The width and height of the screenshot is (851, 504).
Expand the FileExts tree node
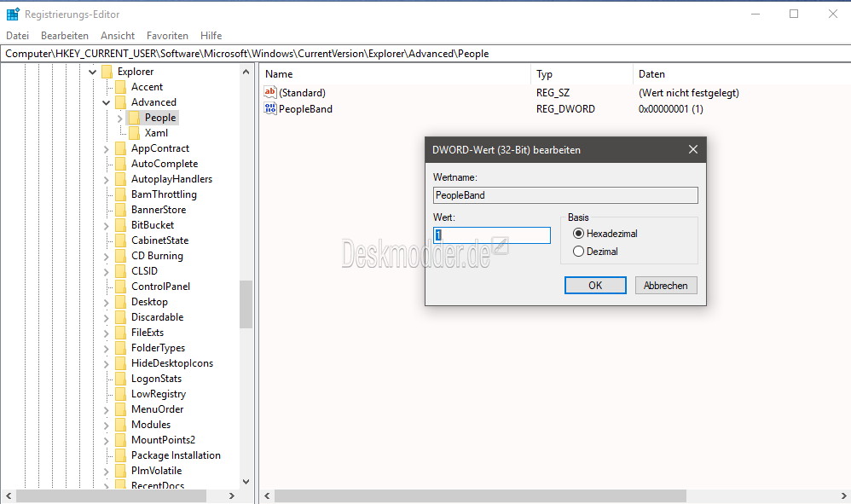click(107, 333)
